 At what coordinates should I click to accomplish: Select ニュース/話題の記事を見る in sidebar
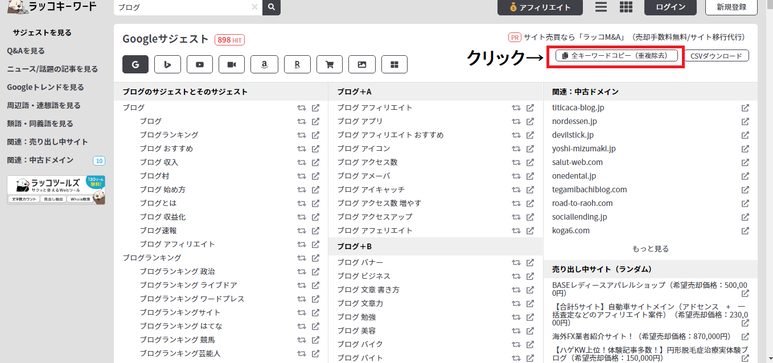tap(52, 69)
